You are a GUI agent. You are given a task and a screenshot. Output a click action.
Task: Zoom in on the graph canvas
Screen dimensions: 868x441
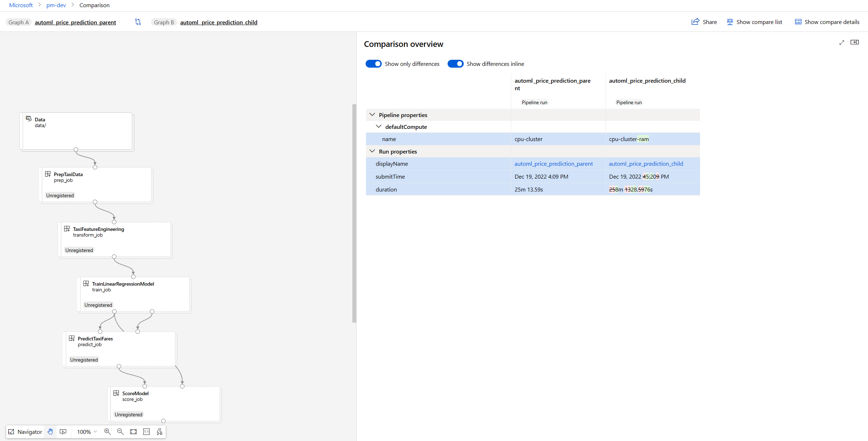click(107, 432)
